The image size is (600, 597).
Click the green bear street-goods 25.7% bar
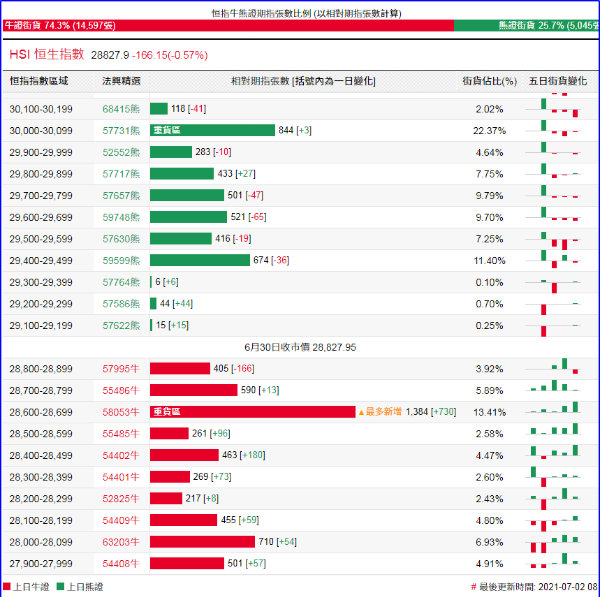click(x=527, y=26)
